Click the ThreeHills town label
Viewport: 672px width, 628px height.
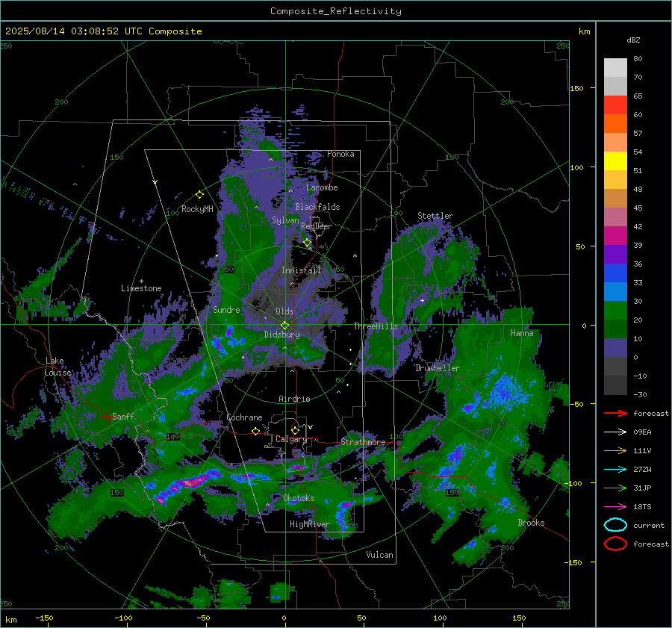click(376, 326)
